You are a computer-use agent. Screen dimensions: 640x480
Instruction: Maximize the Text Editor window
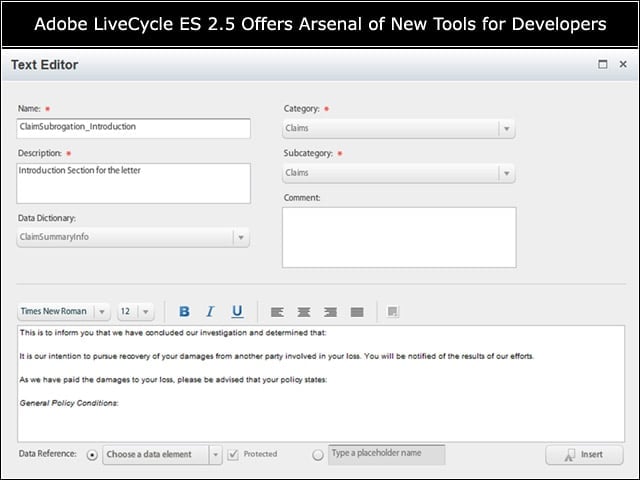[x=602, y=64]
